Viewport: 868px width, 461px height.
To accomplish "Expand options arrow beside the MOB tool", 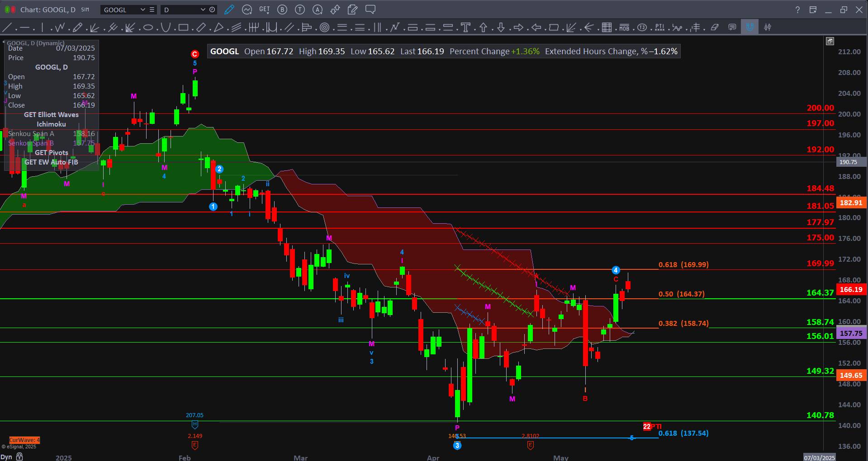I will point(633,30).
